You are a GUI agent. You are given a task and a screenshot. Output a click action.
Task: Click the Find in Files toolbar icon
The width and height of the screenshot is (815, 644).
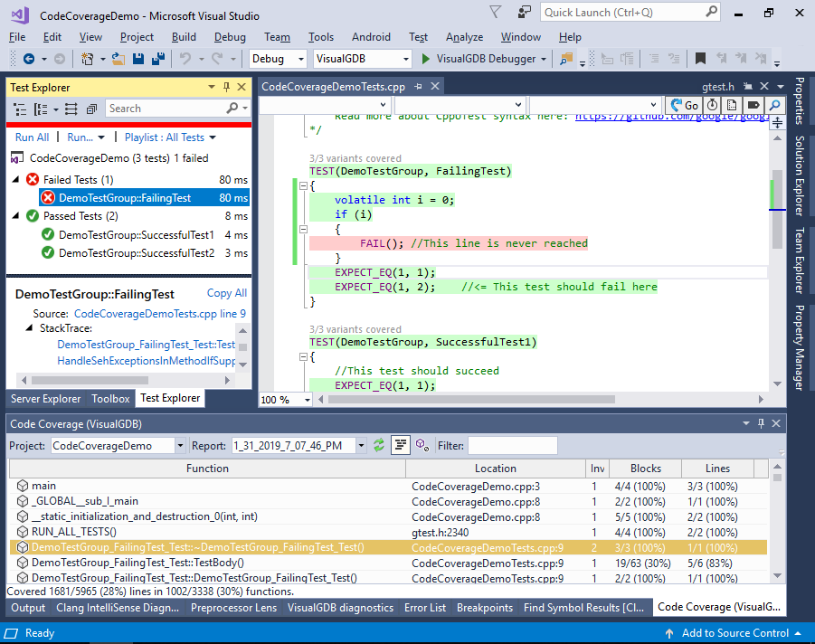[x=565, y=60]
